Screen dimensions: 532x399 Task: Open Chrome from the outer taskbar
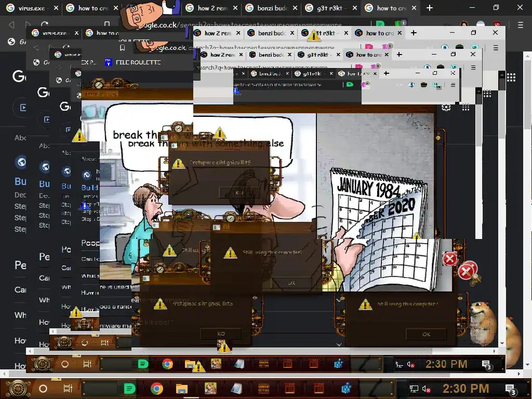tap(156, 389)
